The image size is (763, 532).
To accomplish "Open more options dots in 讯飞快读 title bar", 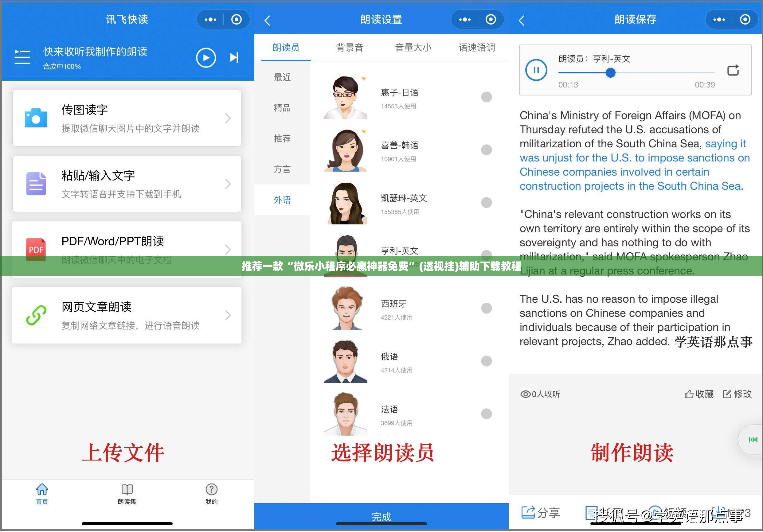I will [x=210, y=20].
